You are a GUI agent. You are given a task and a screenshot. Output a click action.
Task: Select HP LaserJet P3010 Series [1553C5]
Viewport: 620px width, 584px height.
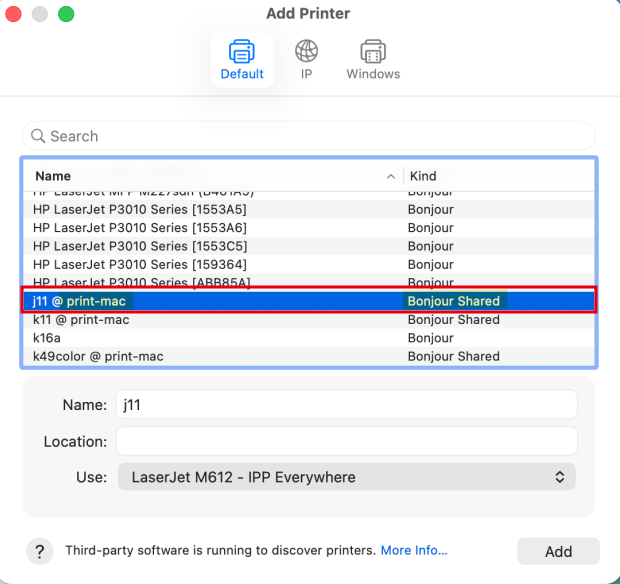308,246
